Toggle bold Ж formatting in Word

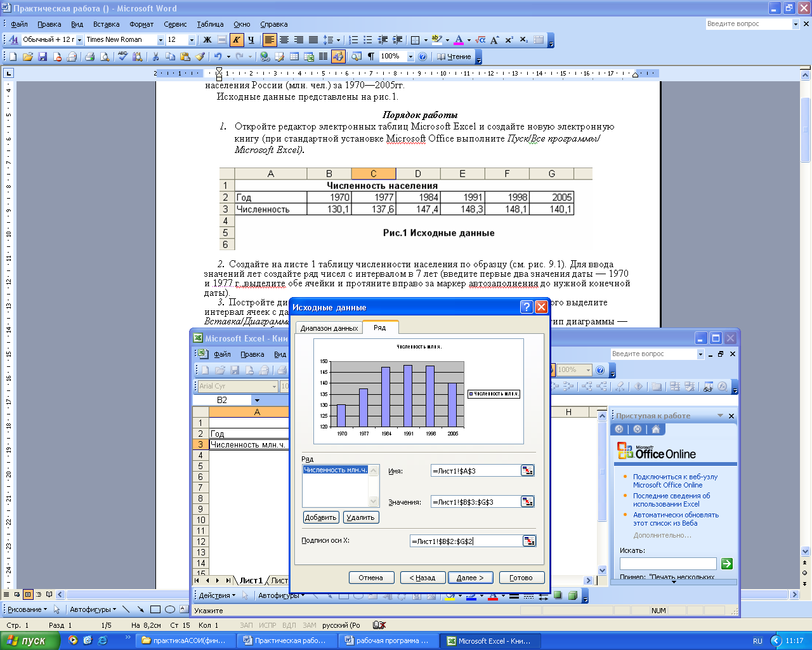coord(207,39)
